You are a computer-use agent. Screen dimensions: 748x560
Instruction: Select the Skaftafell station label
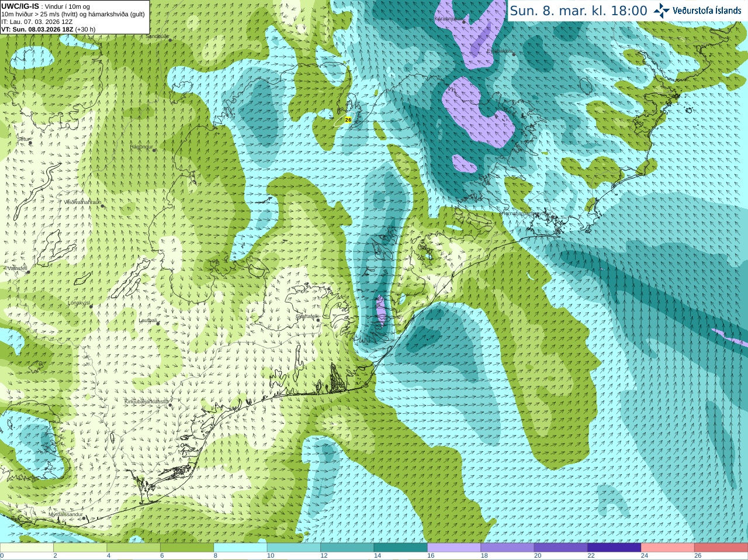[x=306, y=316]
